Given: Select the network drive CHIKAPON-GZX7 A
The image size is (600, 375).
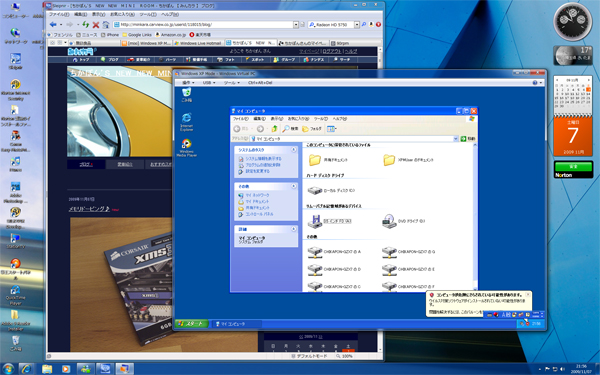Looking at the screenshot, I should click(315, 251).
